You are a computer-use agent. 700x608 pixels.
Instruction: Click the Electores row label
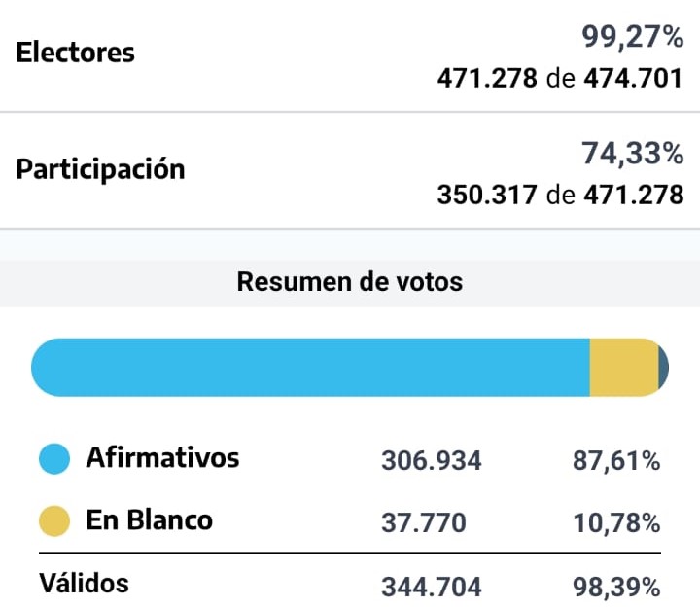pyautogui.click(x=75, y=54)
